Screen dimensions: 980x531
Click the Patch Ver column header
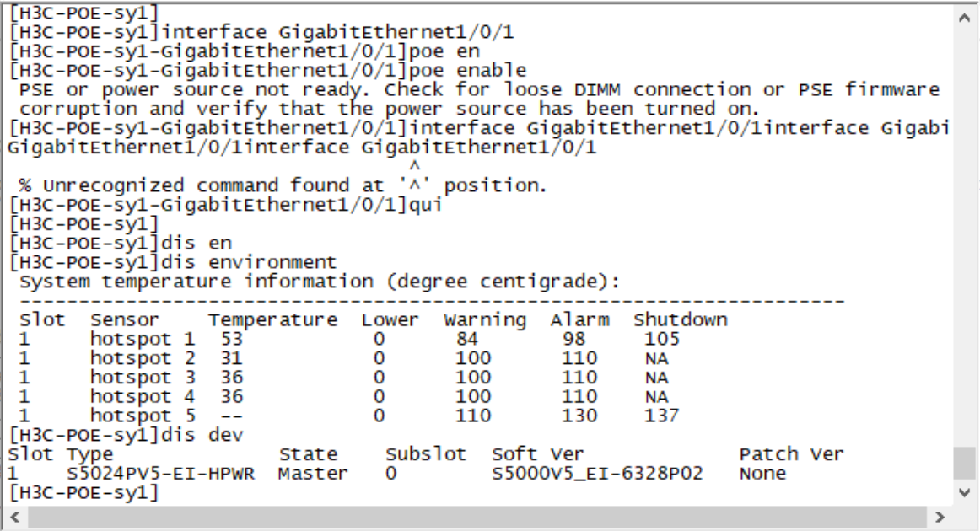click(x=791, y=454)
